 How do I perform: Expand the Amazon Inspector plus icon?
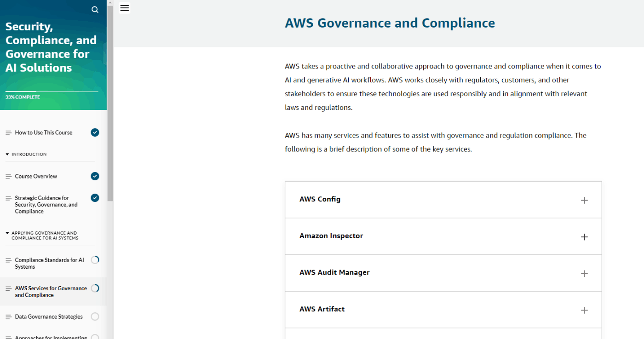pyautogui.click(x=584, y=237)
